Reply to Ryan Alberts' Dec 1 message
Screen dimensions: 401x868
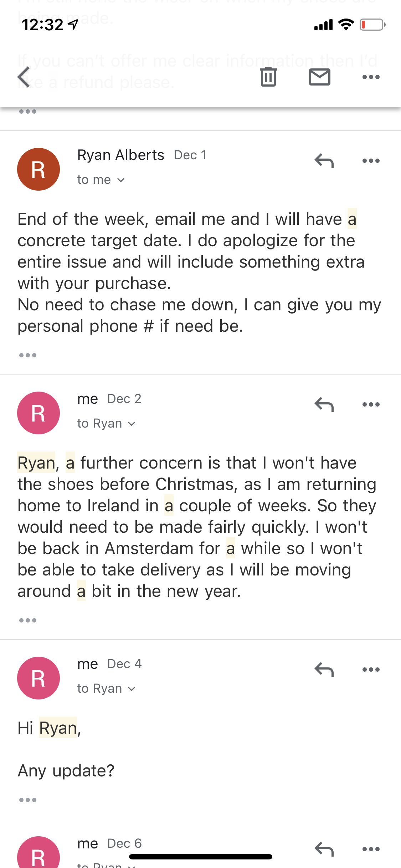tap(324, 161)
